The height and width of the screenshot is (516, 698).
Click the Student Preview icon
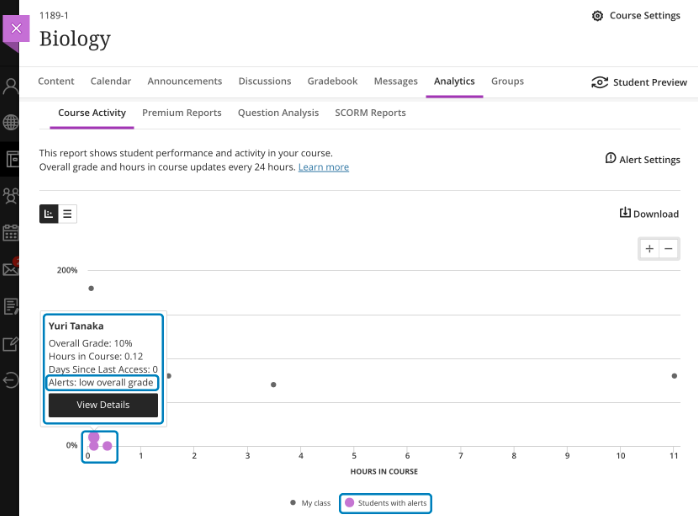599,82
